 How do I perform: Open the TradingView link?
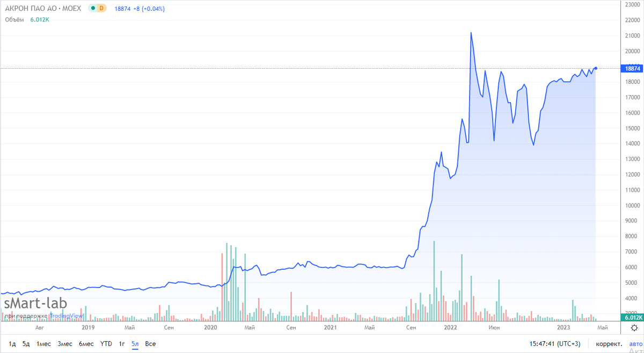coord(67,316)
